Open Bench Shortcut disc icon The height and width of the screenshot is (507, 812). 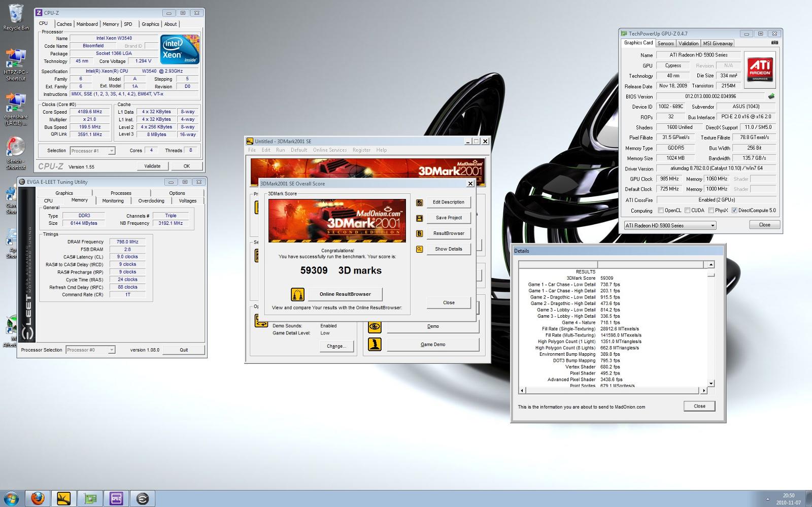(x=16, y=153)
